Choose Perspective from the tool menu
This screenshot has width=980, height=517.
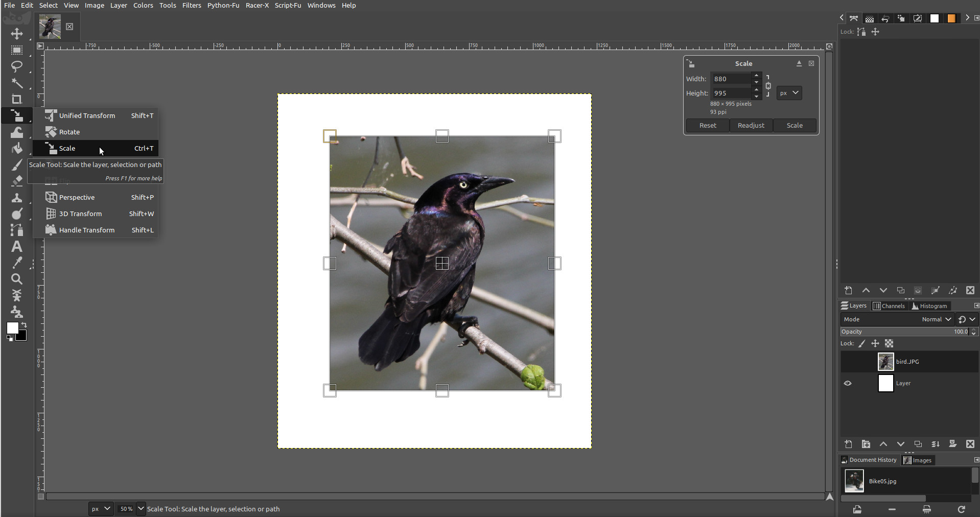tap(96, 197)
